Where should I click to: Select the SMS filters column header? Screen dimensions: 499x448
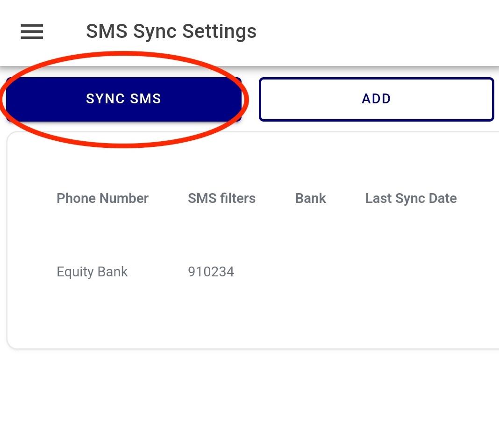tap(221, 198)
